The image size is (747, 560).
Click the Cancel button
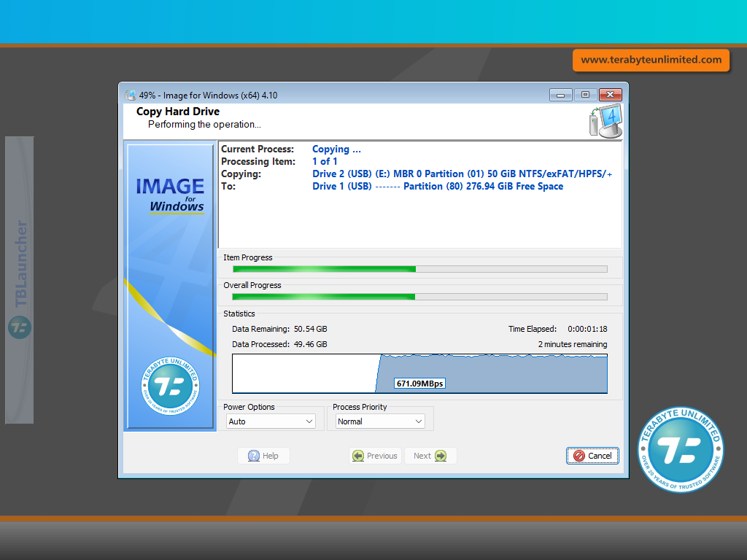pyautogui.click(x=592, y=456)
